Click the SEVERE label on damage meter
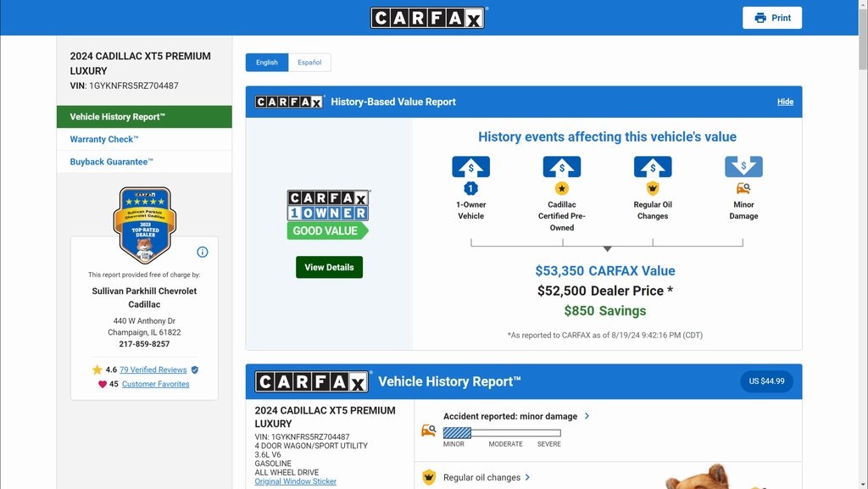The image size is (868, 489). [x=549, y=444]
